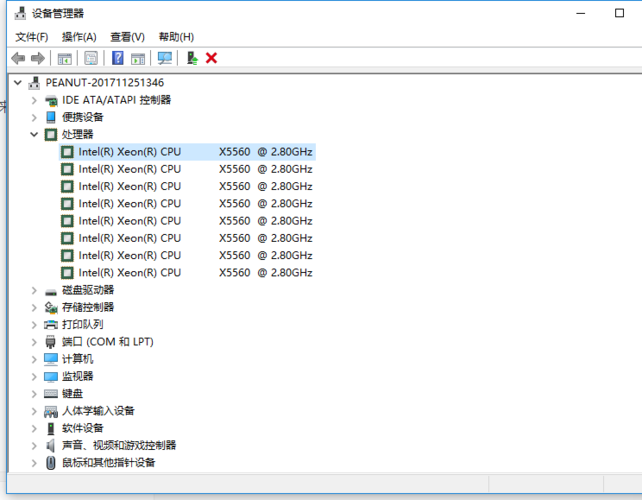The width and height of the screenshot is (642, 500).
Task: Select the 打印队列 label
Action: pyautogui.click(x=83, y=325)
